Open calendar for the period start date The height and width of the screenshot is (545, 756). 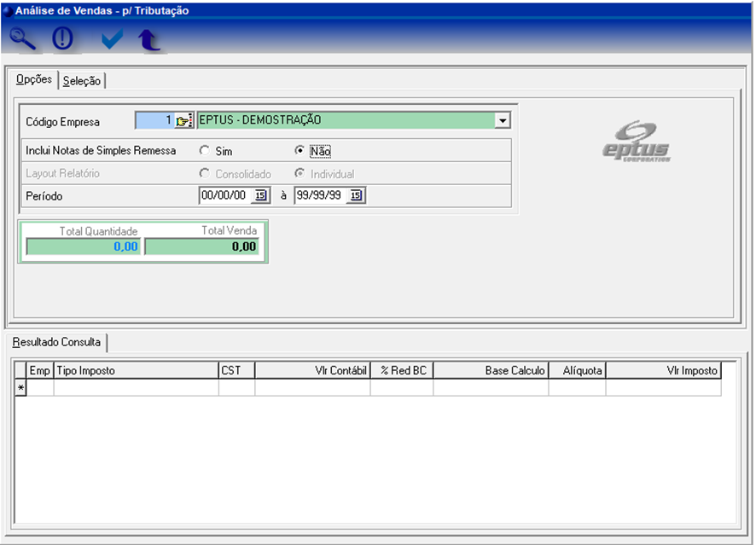261,196
